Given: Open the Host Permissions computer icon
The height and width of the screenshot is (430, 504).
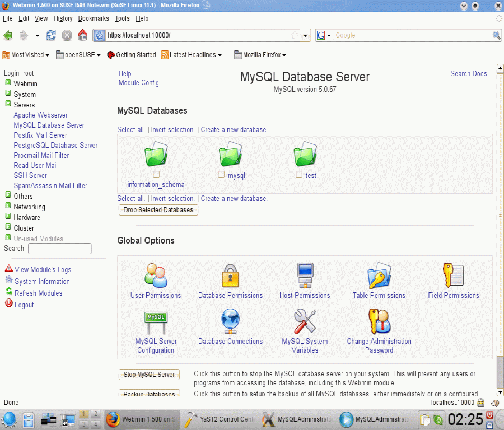Looking at the screenshot, I should tap(305, 275).
